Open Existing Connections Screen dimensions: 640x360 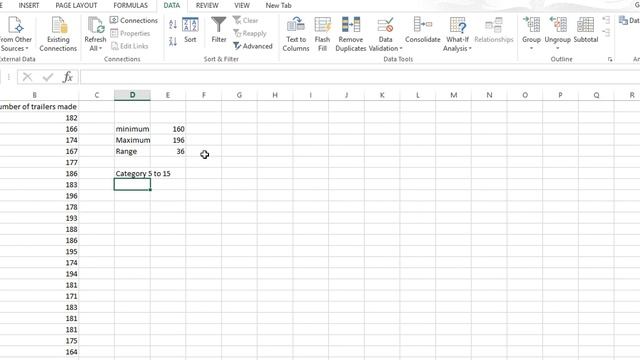pos(58,34)
